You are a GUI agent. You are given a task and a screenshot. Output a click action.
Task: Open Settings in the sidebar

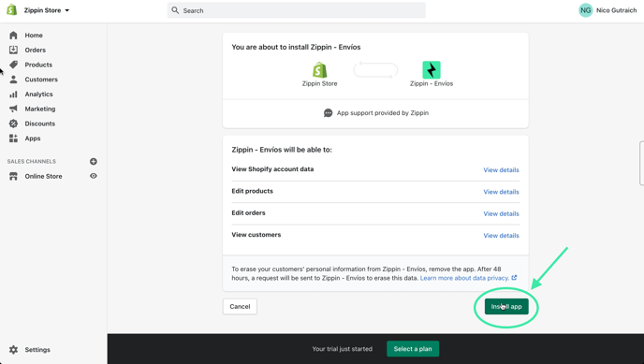pyautogui.click(x=37, y=350)
